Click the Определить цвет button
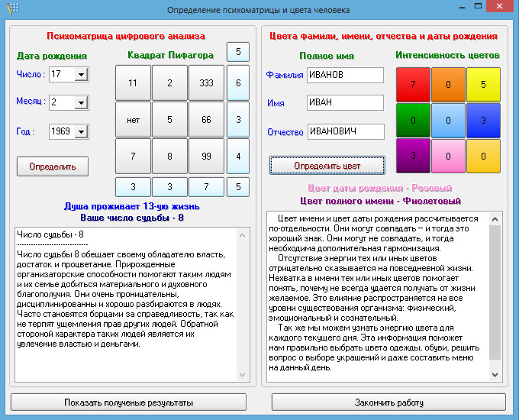This screenshot has width=519, height=420. pyautogui.click(x=327, y=165)
